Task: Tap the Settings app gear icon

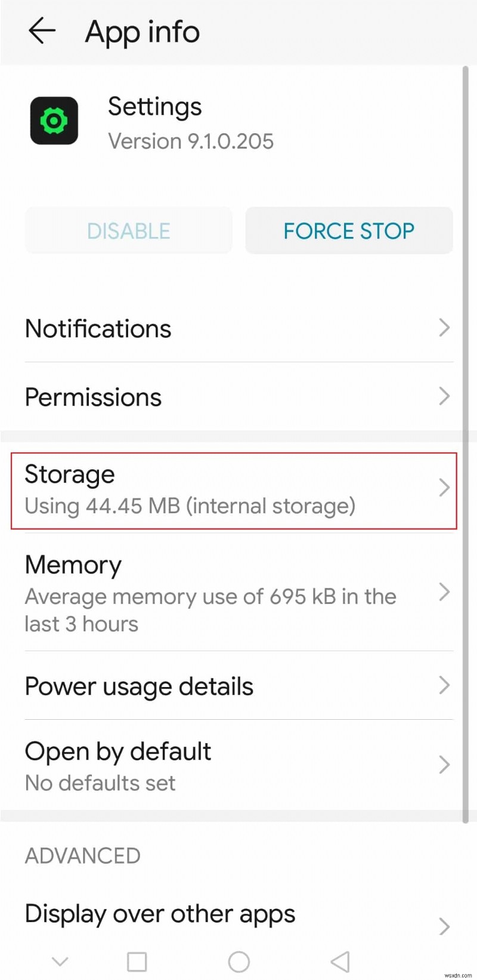Action: pyautogui.click(x=54, y=120)
